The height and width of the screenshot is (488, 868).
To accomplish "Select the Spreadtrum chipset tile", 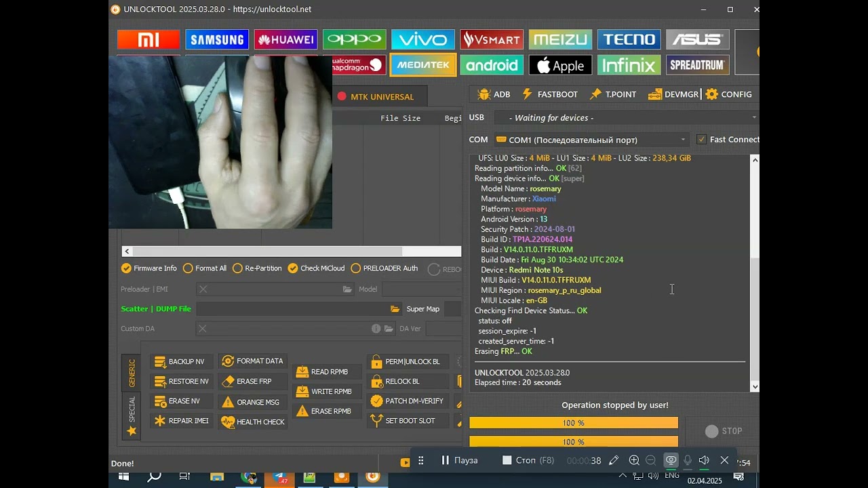I will 698,65.
